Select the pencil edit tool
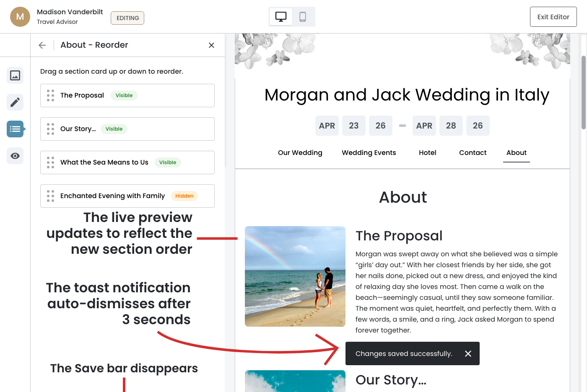The height and width of the screenshot is (392, 587). pyautogui.click(x=15, y=102)
